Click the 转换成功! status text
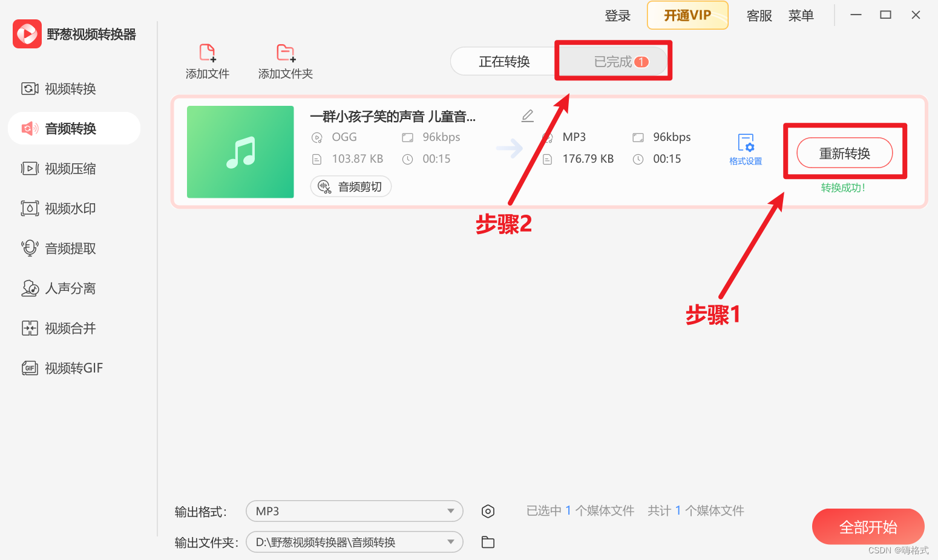Viewport: 938px width, 560px height. click(x=843, y=188)
